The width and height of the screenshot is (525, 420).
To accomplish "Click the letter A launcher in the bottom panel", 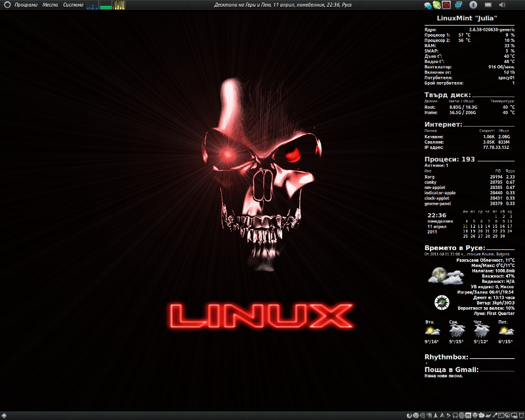I will pos(442,415).
